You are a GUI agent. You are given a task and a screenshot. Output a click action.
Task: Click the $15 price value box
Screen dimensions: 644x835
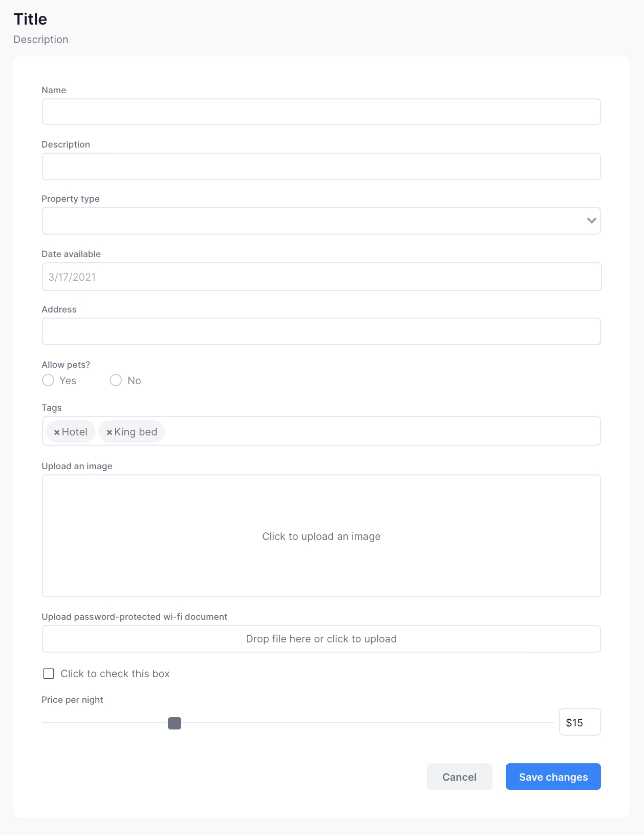(579, 722)
